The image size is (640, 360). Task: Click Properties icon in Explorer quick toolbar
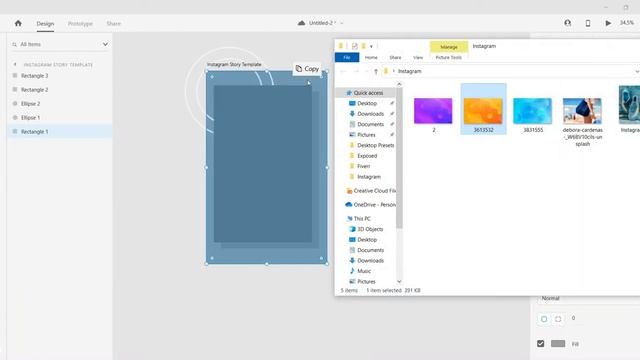coord(354,46)
